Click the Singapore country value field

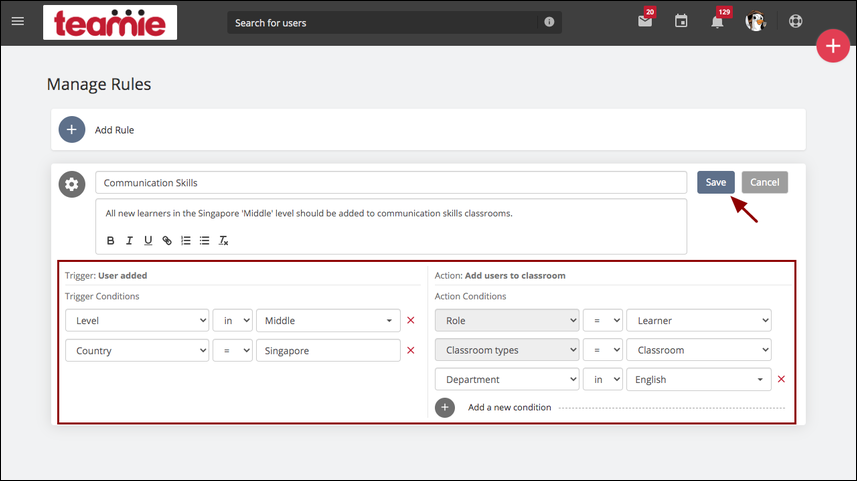328,350
